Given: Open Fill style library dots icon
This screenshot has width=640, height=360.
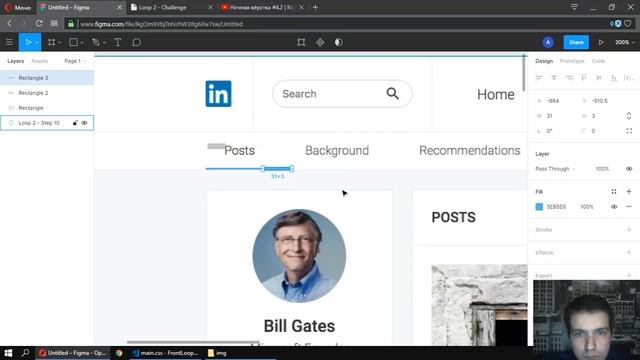Looking at the screenshot, I should 614,191.
